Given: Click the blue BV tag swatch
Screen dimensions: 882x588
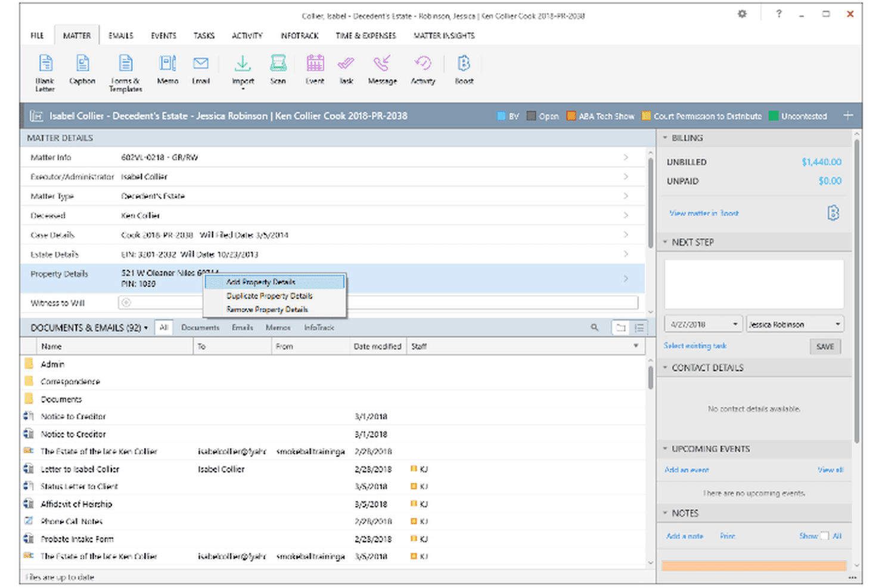Looking at the screenshot, I should 502,116.
